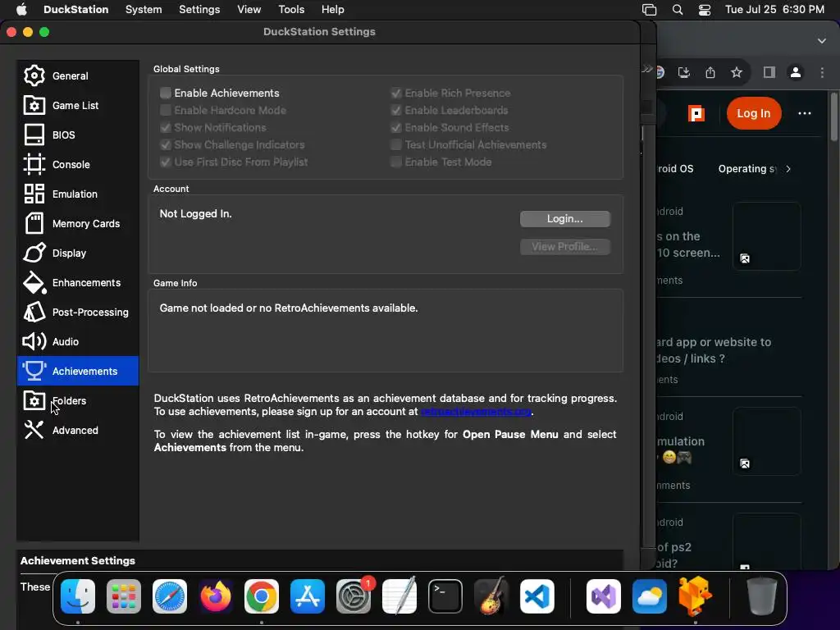
Task: Click the DuckStation duck dock icon
Action: 696,596
